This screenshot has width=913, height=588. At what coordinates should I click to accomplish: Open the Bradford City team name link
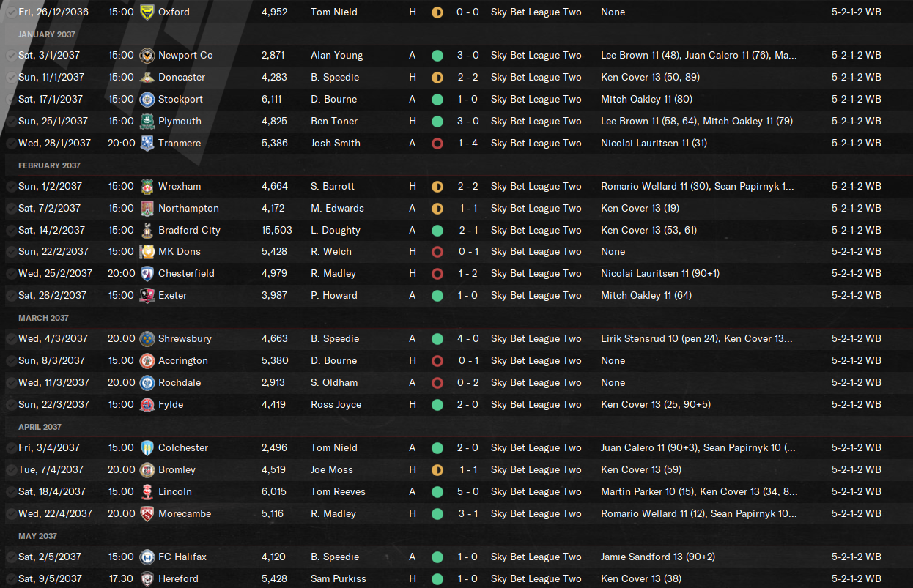point(189,231)
